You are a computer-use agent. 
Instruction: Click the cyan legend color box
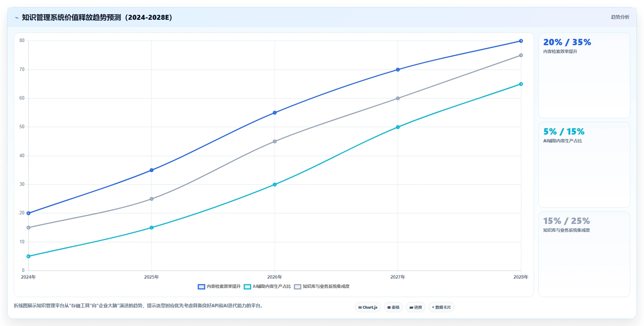coord(247,287)
